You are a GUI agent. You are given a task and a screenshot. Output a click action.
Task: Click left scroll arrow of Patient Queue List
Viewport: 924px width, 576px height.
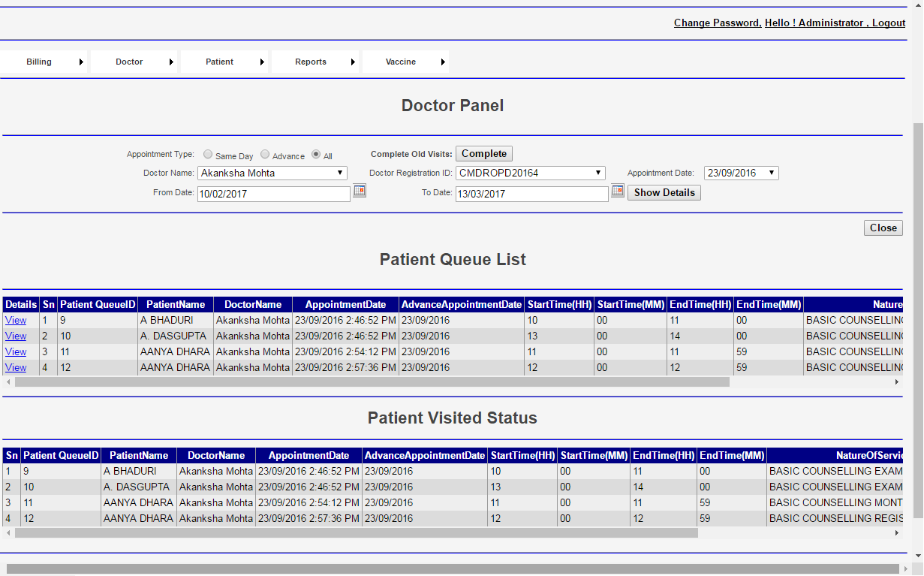click(x=8, y=382)
